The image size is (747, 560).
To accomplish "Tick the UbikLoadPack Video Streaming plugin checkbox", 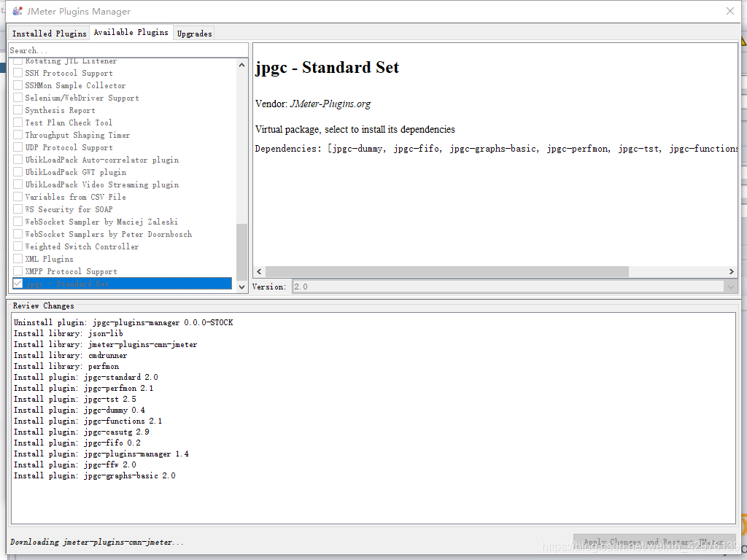I will click(18, 184).
